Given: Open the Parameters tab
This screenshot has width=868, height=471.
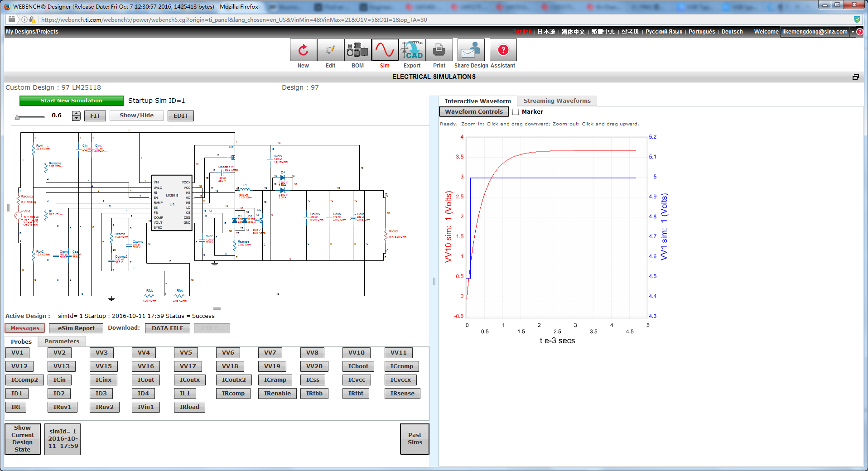Looking at the screenshot, I should click(62, 341).
